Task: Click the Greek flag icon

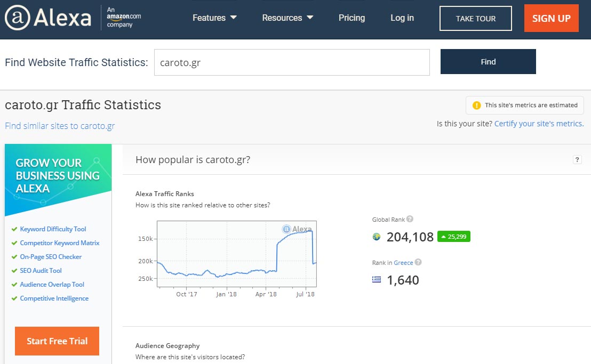Action: 377,280
